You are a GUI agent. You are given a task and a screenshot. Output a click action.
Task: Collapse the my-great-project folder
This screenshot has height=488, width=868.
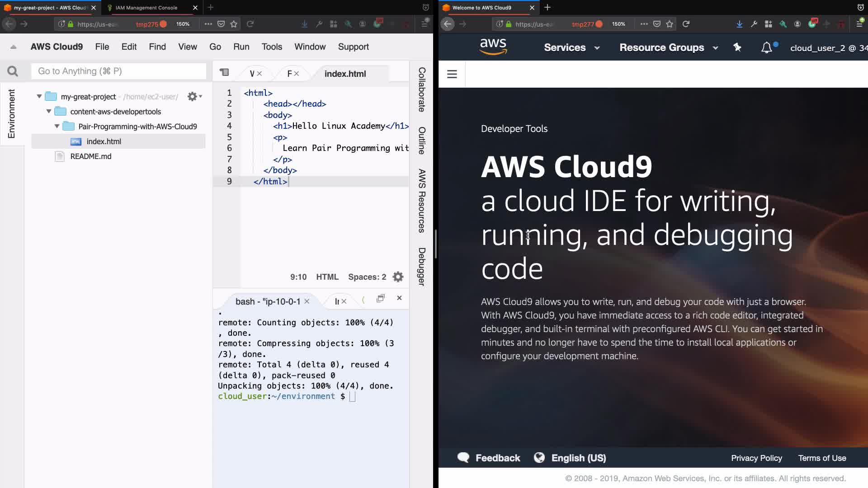(39, 96)
